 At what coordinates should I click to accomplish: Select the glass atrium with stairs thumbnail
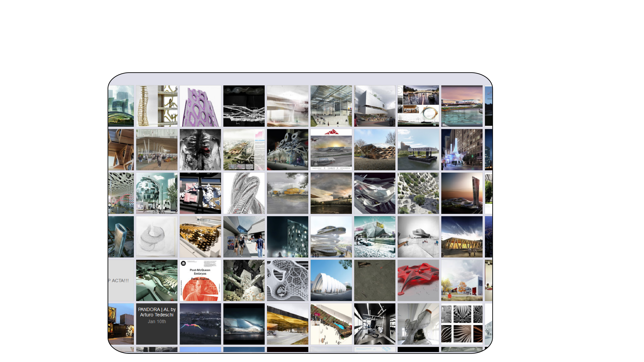(x=331, y=106)
